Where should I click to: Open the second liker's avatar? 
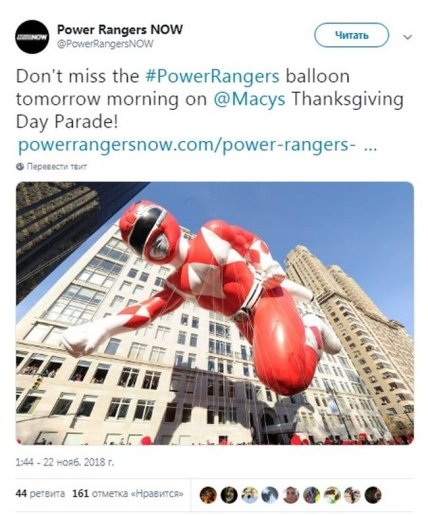229,495
